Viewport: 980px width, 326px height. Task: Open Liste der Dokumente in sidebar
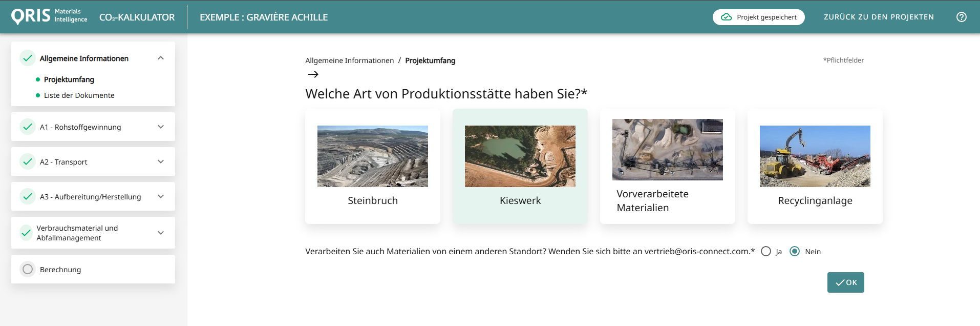[x=79, y=95]
